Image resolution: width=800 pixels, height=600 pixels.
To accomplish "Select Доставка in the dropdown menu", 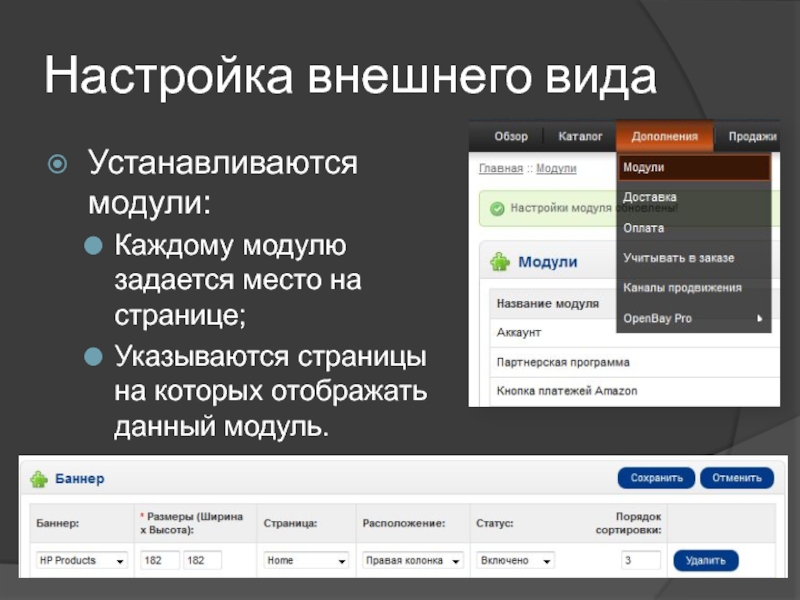I will tap(650, 198).
